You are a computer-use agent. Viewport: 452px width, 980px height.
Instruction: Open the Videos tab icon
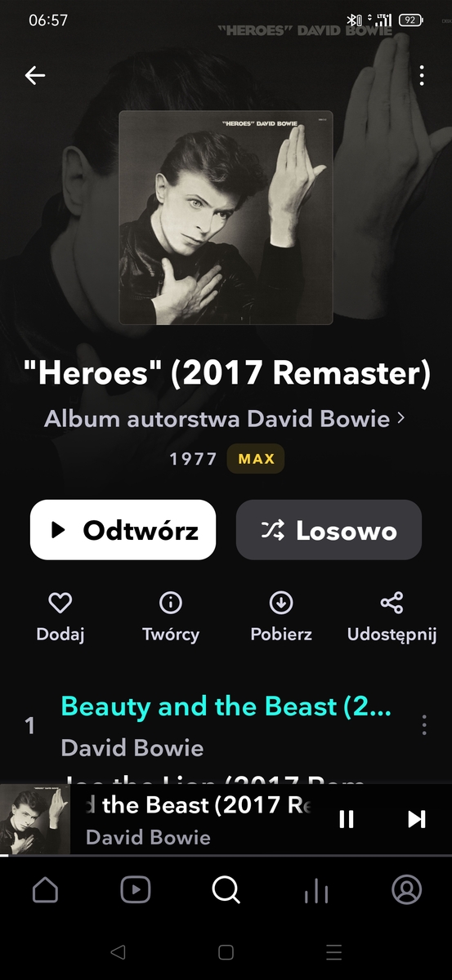click(136, 889)
